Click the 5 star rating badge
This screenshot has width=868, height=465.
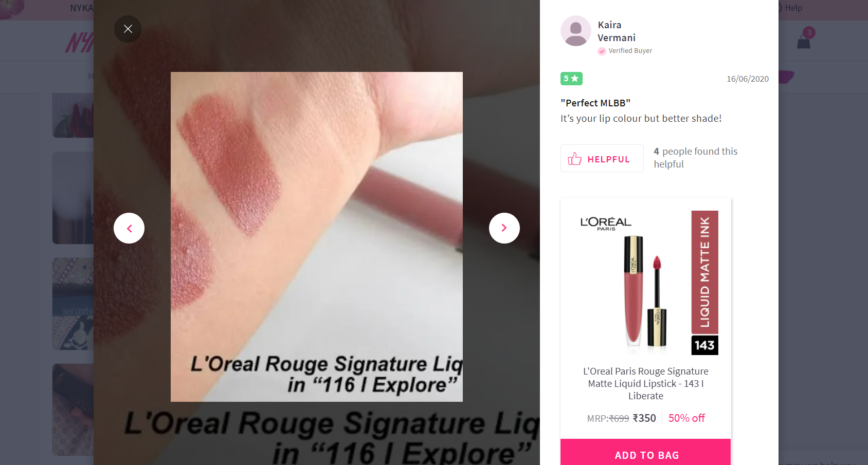[571, 79]
